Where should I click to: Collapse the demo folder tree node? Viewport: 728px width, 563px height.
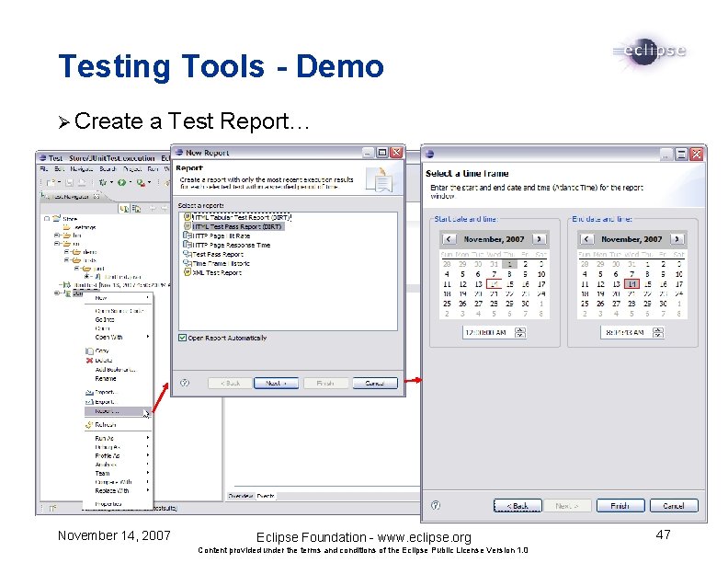[x=67, y=252]
